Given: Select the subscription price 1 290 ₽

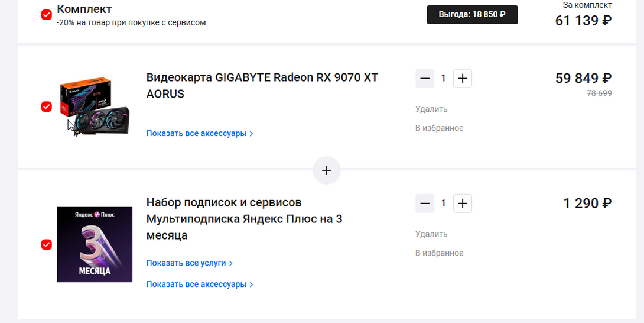Looking at the screenshot, I should 587,204.
